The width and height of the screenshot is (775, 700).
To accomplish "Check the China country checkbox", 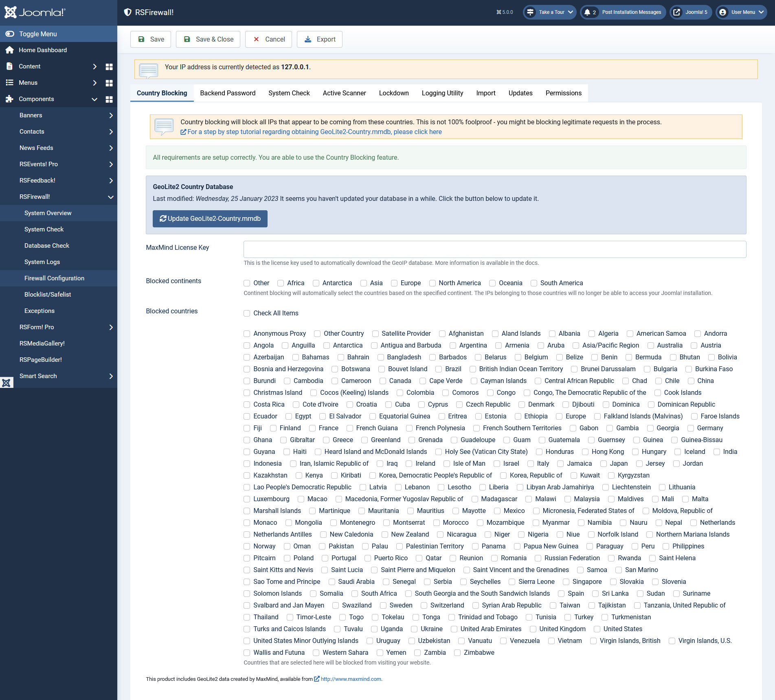I will tap(691, 381).
